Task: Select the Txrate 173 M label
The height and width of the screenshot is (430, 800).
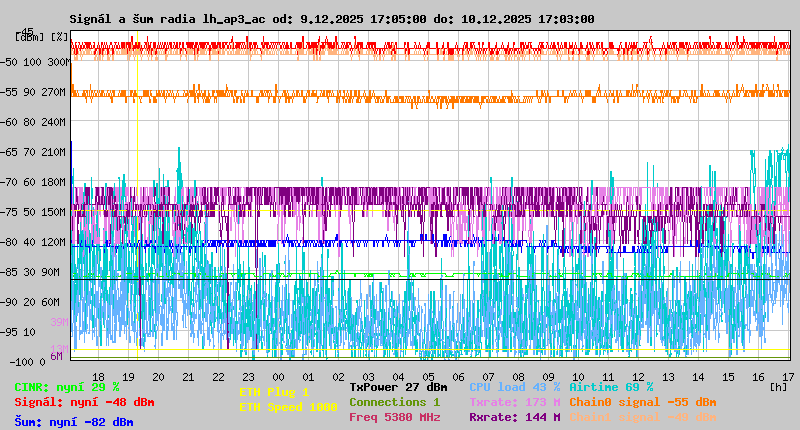Action: click(x=514, y=402)
